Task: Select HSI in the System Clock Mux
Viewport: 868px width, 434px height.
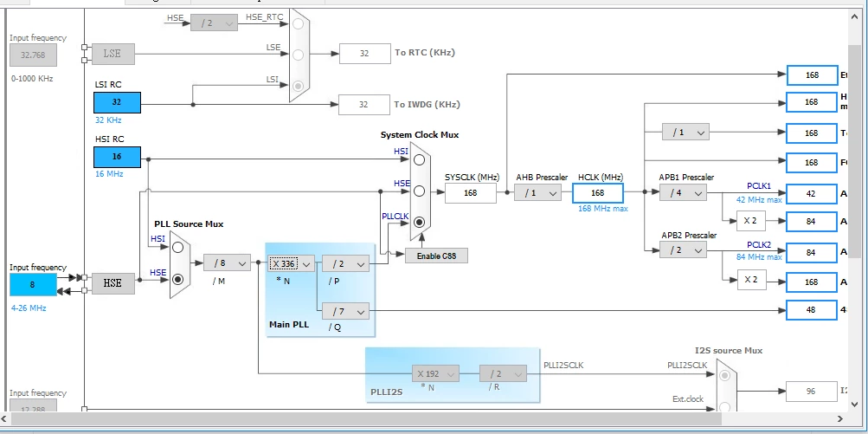Action: click(419, 160)
